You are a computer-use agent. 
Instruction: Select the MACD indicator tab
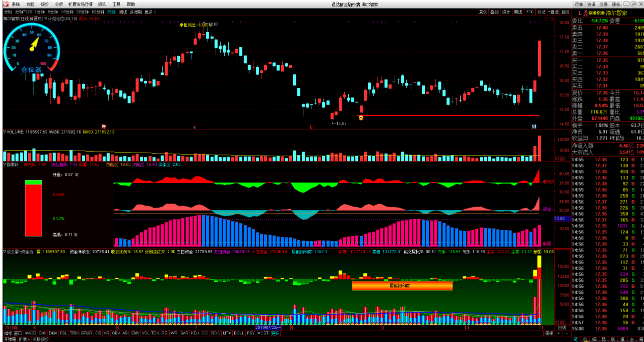click(x=31, y=332)
